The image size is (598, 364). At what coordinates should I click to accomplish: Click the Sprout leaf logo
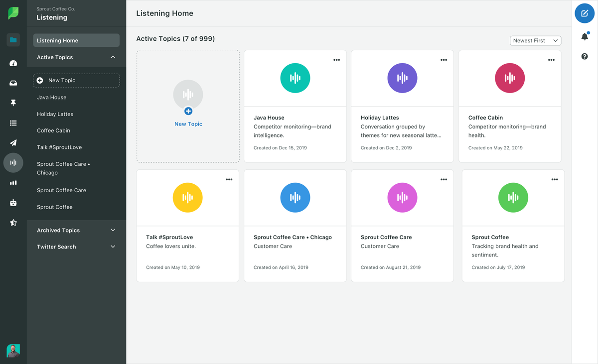click(13, 13)
